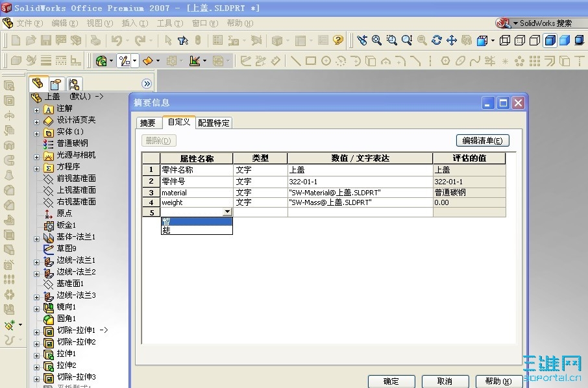Click the "SW-Mass@上盖.SLDPRT" value cell

pos(360,202)
